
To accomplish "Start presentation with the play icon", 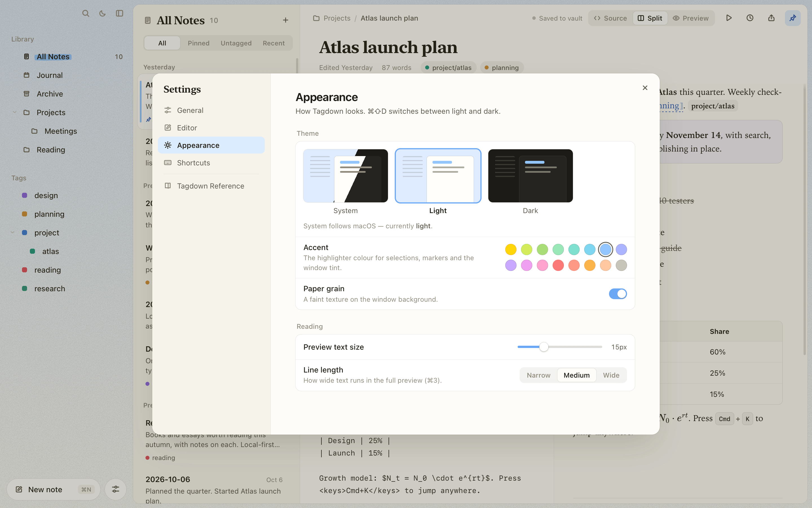I will click(729, 18).
